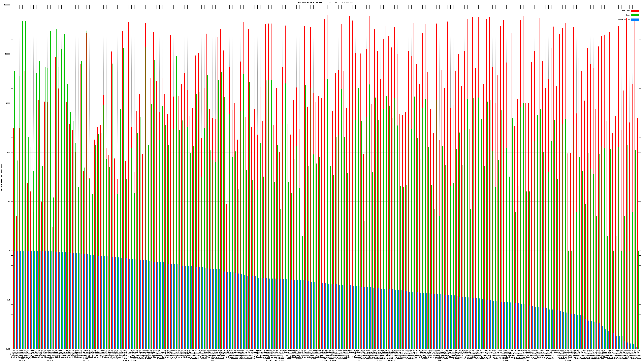Click the 10000 y-axis tick label

8,54
